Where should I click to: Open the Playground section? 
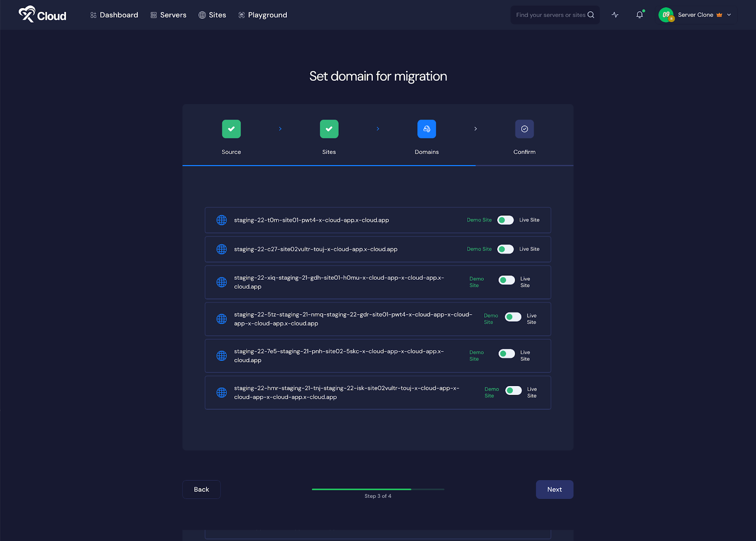(263, 15)
